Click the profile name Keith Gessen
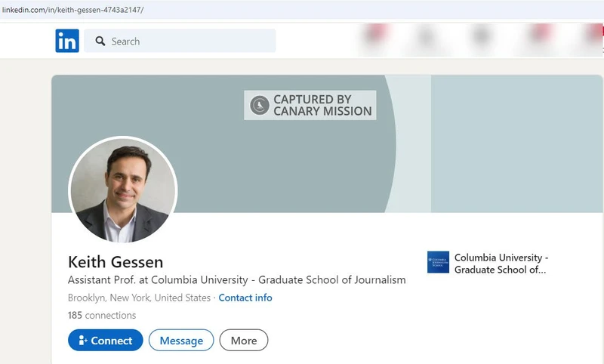Viewport: 604px width, 364px height. [x=116, y=262]
